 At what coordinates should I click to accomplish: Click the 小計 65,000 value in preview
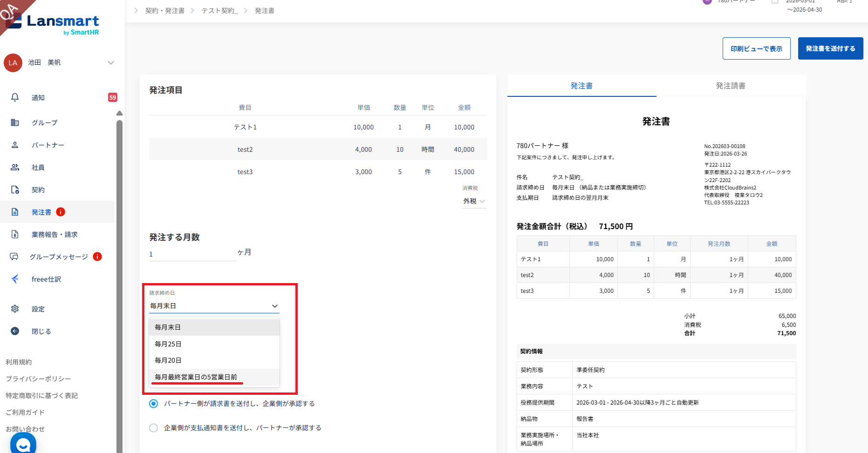tap(787, 316)
